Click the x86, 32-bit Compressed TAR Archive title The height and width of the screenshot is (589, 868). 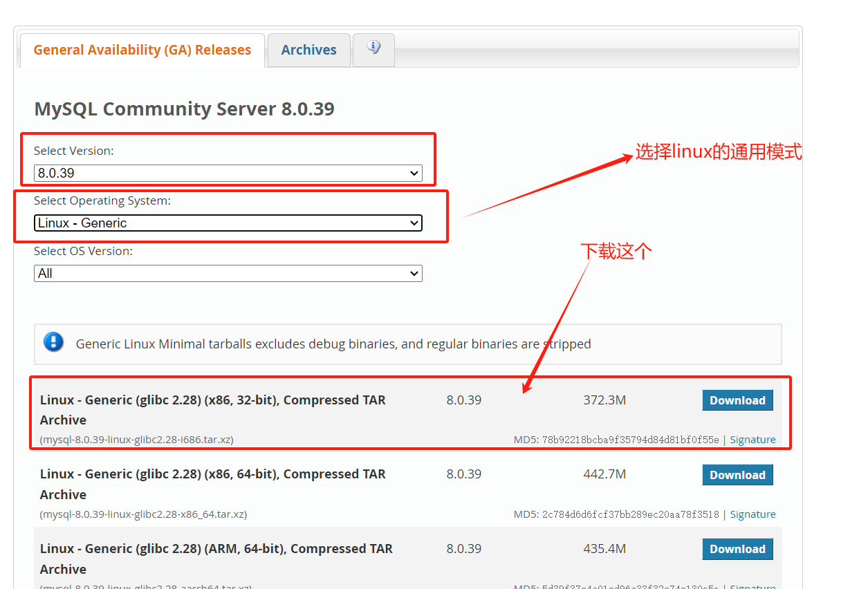click(212, 410)
